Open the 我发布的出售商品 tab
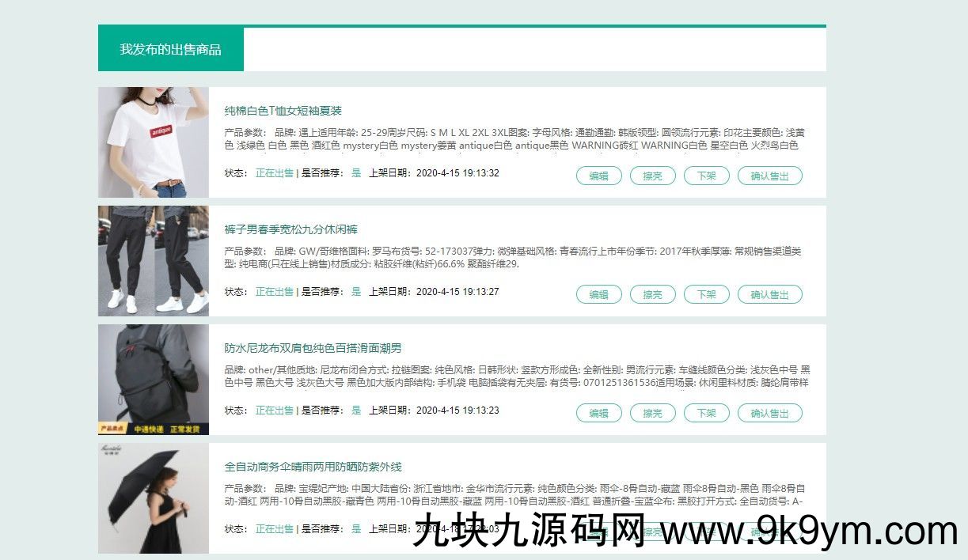 pos(170,49)
